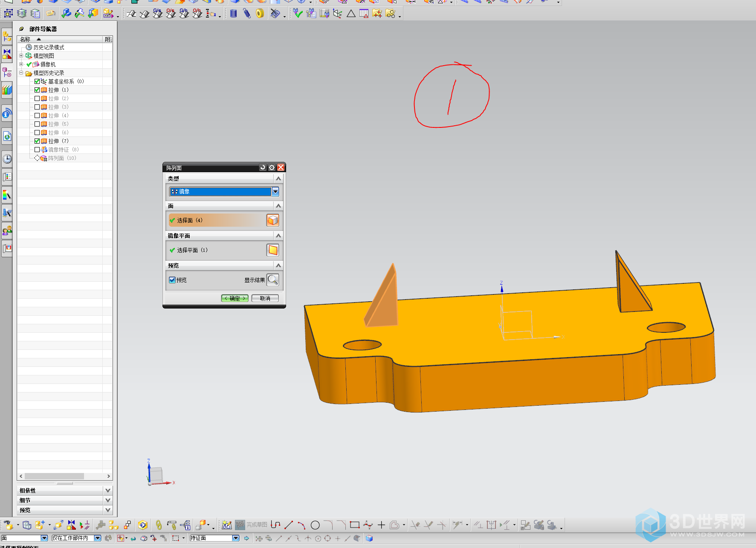This screenshot has width=756, height=548.
Task: Click the reset arrow in dialog title bar
Action: (x=263, y=167)
